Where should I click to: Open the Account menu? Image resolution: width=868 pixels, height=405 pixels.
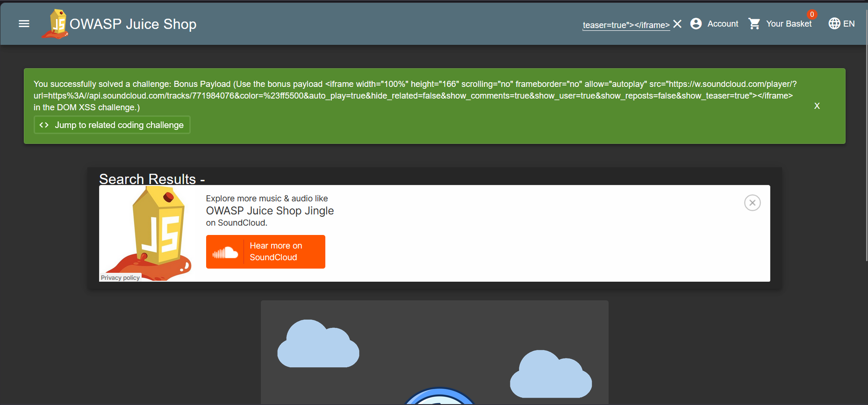(714, 24)
